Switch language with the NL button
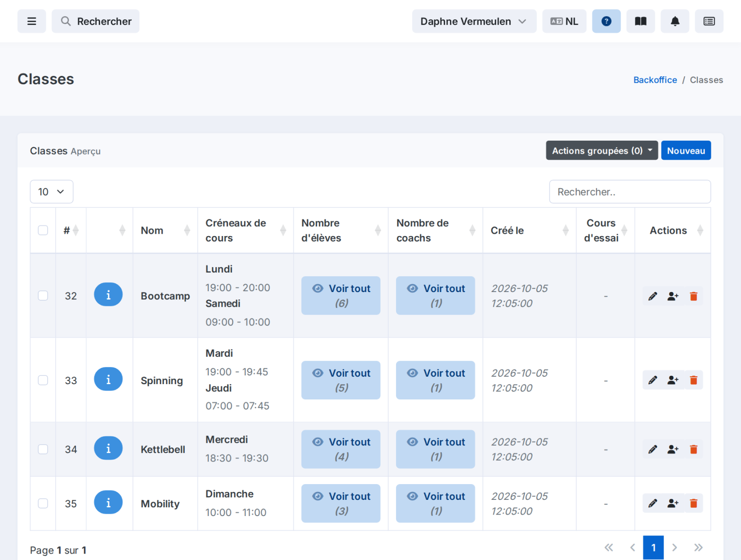The height and width of the screenshot is (560, 741). tap(564, 21)
